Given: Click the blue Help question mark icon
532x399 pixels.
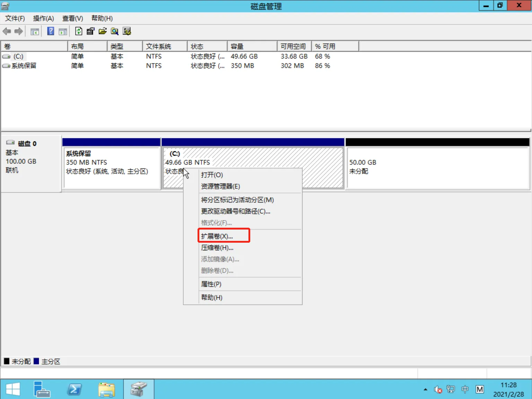Looking at the screenshot, I should pos(50,31).
